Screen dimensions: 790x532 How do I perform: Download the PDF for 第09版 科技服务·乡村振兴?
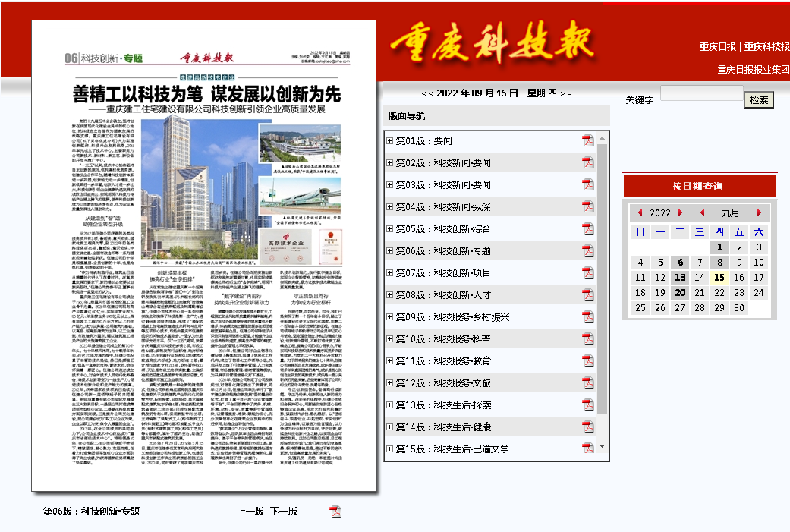point(588,317)
